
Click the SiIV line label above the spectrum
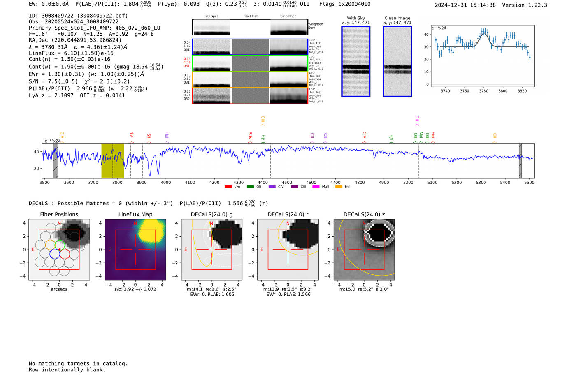click(250, 137)
